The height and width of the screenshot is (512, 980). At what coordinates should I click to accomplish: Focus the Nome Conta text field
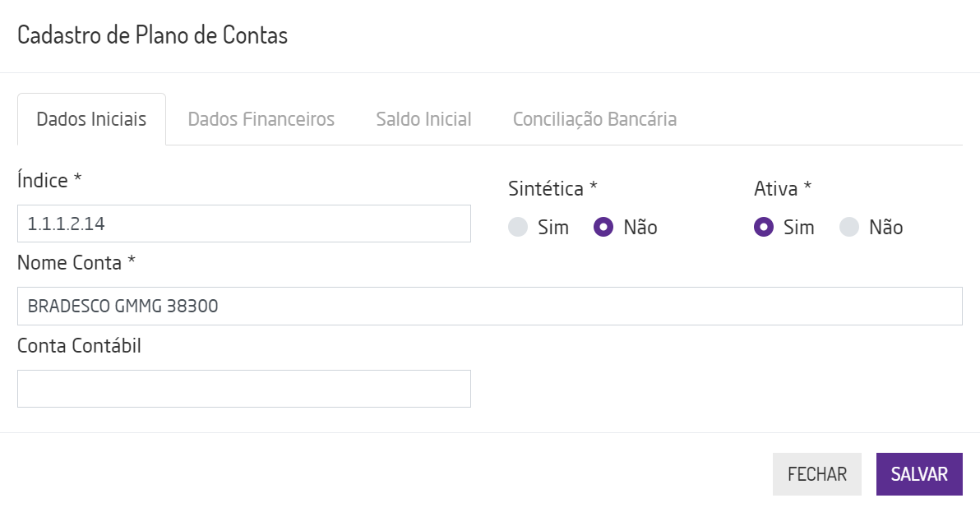489,306
